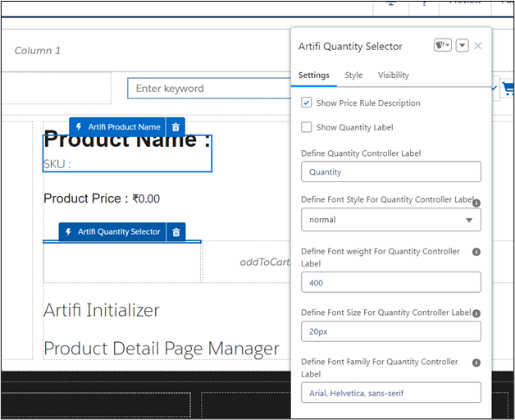Image resolution: width=515 pixels, height=420 pixels.
Task: Click lightning icon on Artifi Quantity Selector label
Action: tap(68, 231)
